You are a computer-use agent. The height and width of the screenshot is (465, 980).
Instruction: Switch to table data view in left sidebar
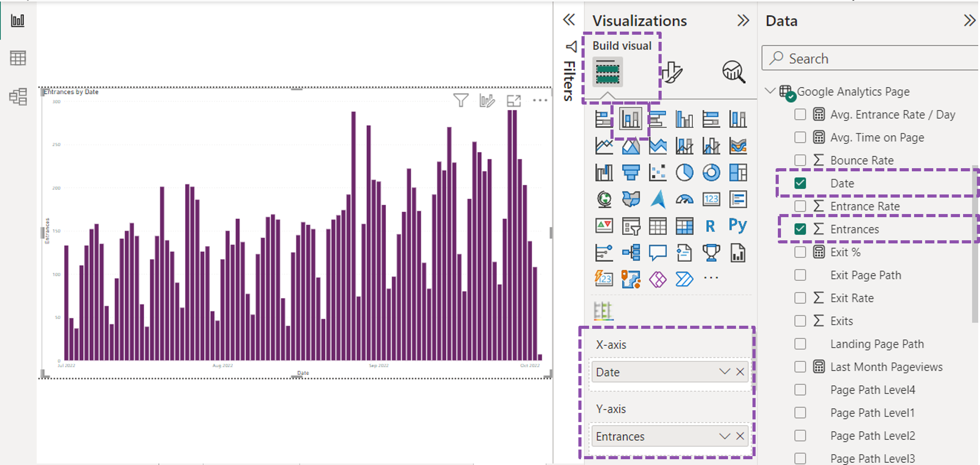coord(17,58)
